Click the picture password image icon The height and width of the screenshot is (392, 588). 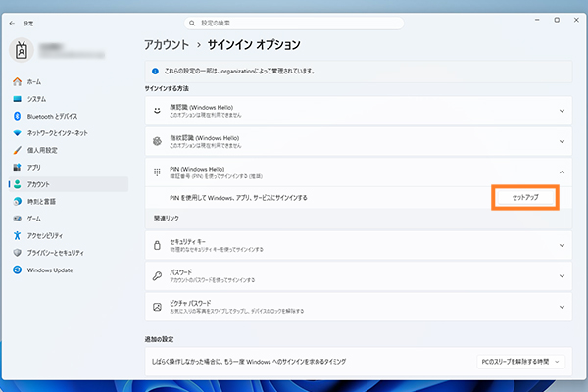coord(157,307)
